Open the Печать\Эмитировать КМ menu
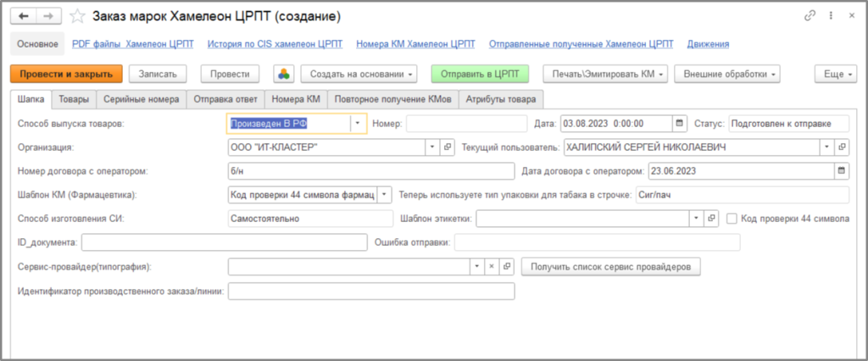The width and height of the screenshot is (868, 361). (x=605, y=74)
